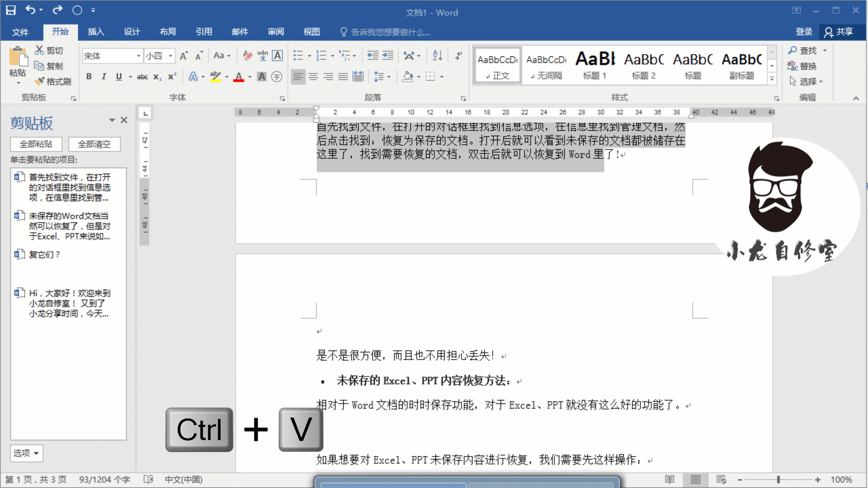Toggle character shading button
This screenshot has width=868, height=488.
point(262,77)
